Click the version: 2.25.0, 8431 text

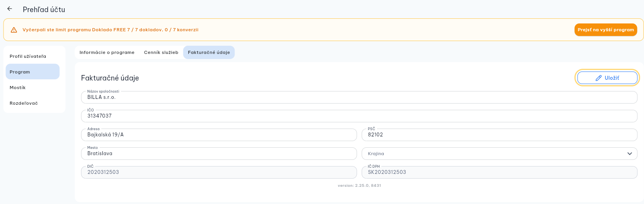point(359,186)
